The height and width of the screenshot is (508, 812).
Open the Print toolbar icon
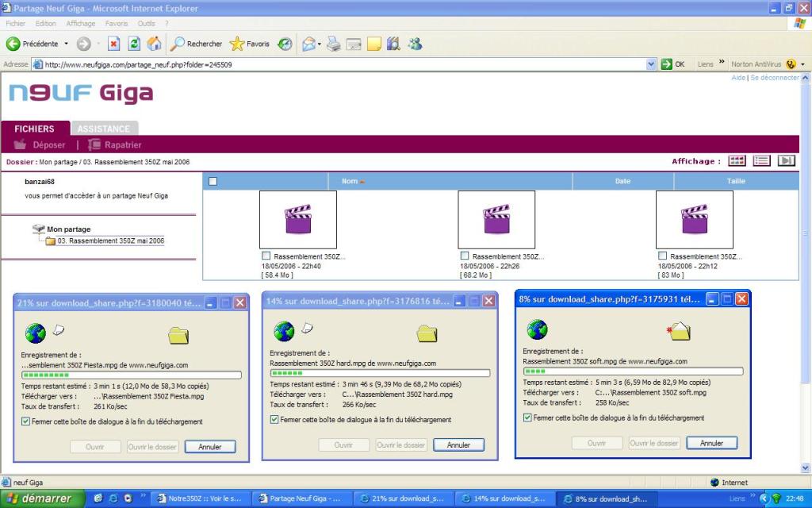click(334, 44)
